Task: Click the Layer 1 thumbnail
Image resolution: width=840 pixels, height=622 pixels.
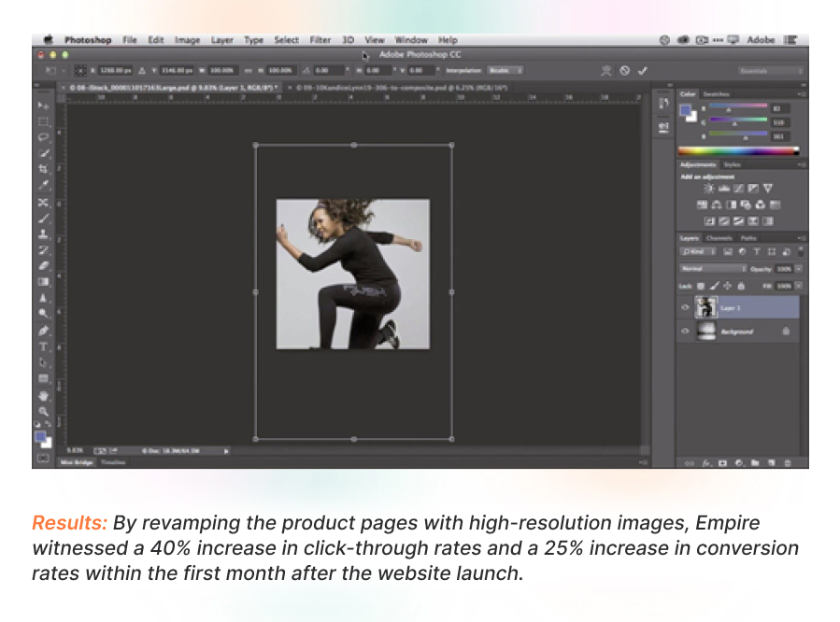Action: coord(707,305)
